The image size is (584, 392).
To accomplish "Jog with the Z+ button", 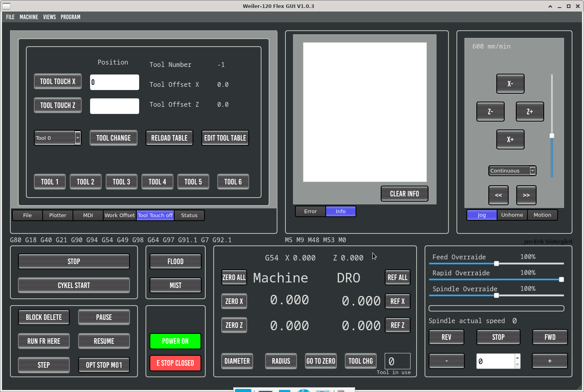I will (x=530, y=112).
